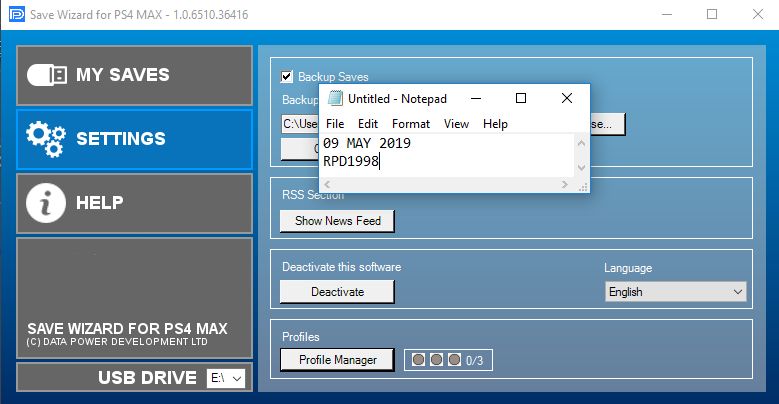The width and height of the screenshot is (779, 404).
Task: Click 'RSS Section' label
Action: tap(313, 195)
